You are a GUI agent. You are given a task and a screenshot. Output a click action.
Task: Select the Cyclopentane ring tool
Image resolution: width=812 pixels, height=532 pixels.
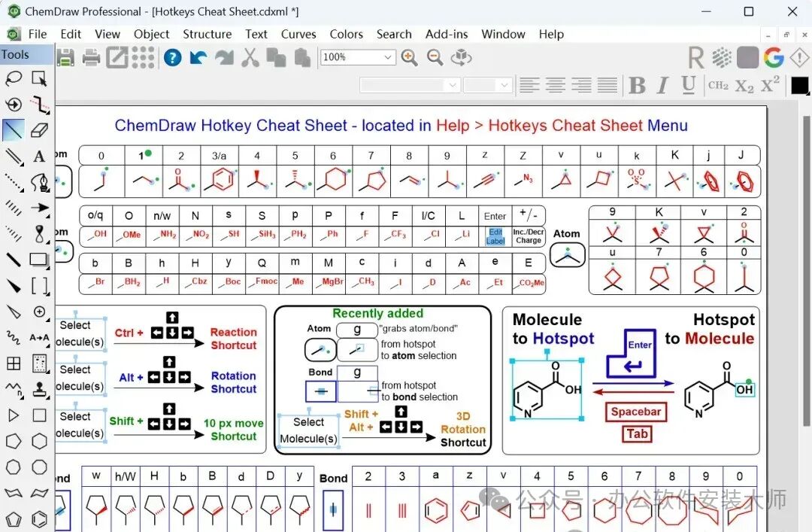[x=14, y=441]
